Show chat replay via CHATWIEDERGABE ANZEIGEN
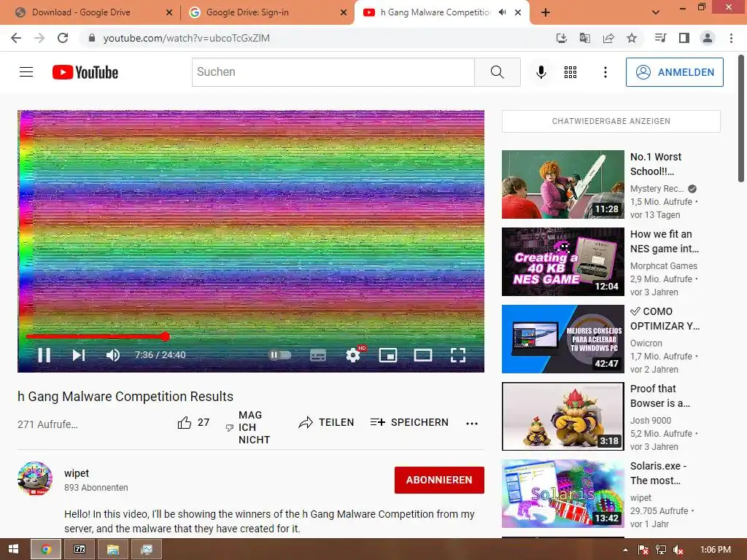Viewport: 747px width, 560px height. pos(611,121)
